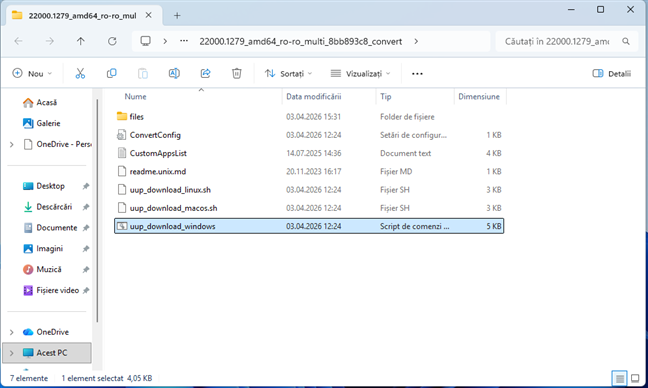The width and height of the screenshot is (648, 388).
Task: Open Documente in the navigation pane
Action: (50, 228)
